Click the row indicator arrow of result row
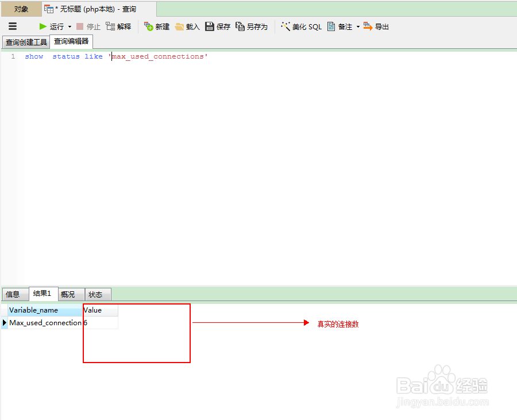517x420 pixels. pyautogui.click(x=4, y=323)
